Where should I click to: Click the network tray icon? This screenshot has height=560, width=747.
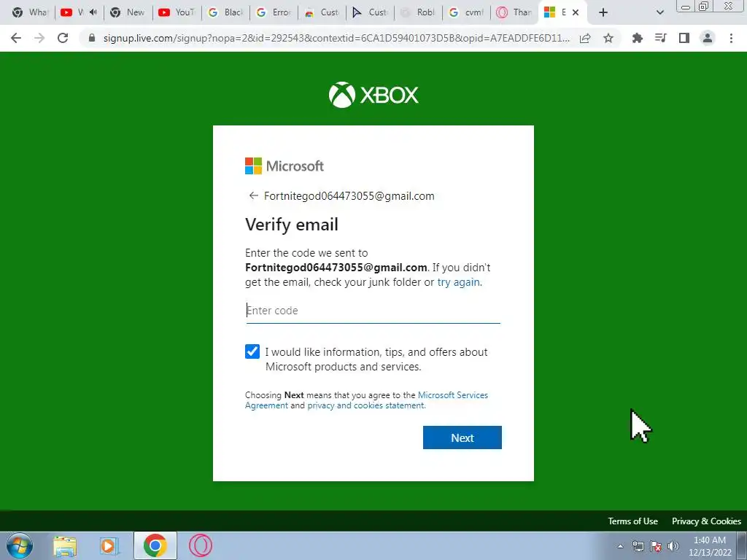[638, 546]
